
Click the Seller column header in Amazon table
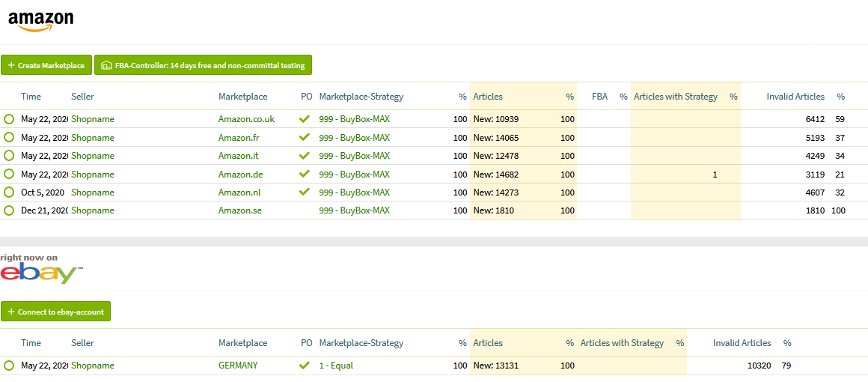point(82,97)
